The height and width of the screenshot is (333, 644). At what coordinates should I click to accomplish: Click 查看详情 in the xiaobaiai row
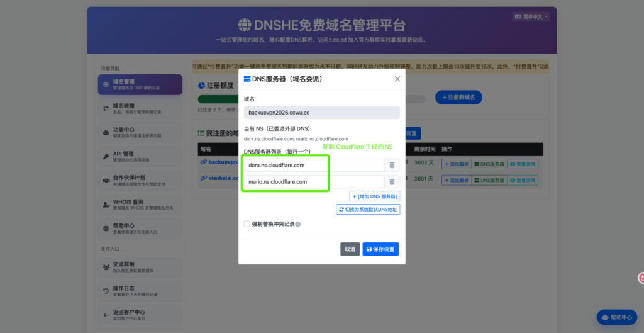tap(523, 180)
